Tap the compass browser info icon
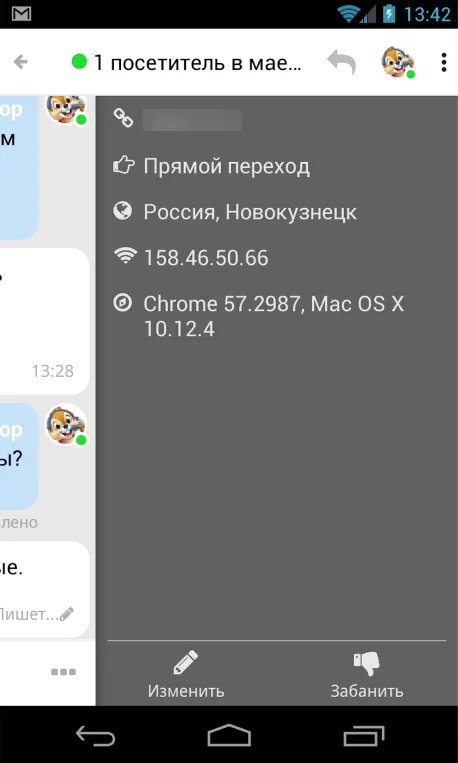 pos(123,303)
